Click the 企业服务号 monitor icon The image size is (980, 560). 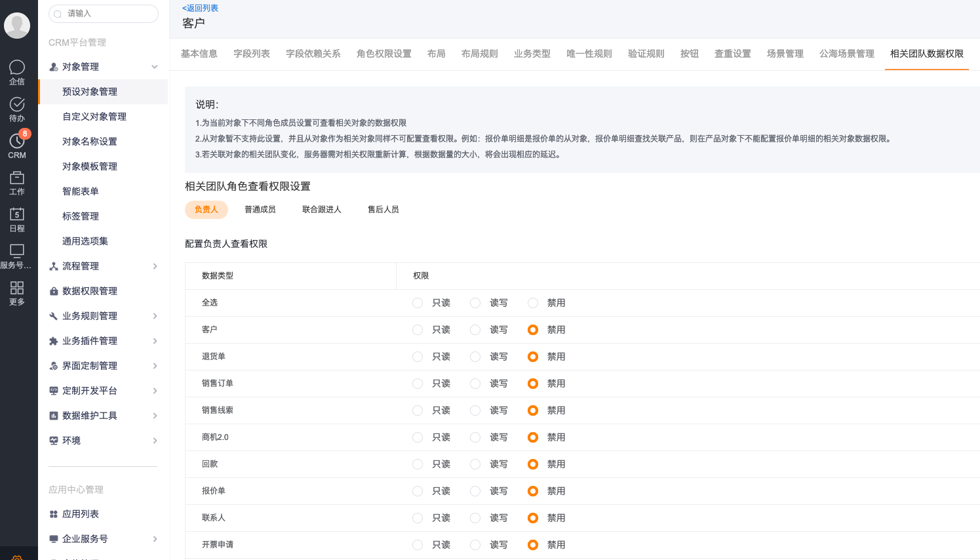point(54,539)
